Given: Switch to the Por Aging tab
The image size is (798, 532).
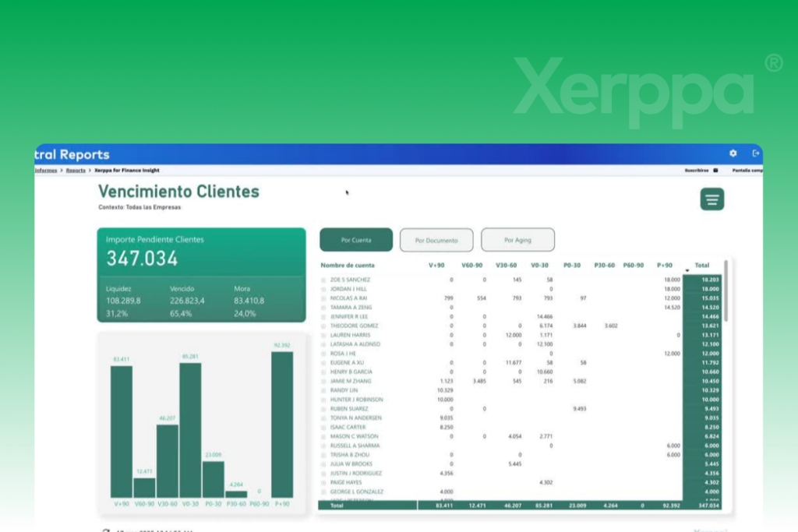Looking at the screenshot, I should pos(517,240).
